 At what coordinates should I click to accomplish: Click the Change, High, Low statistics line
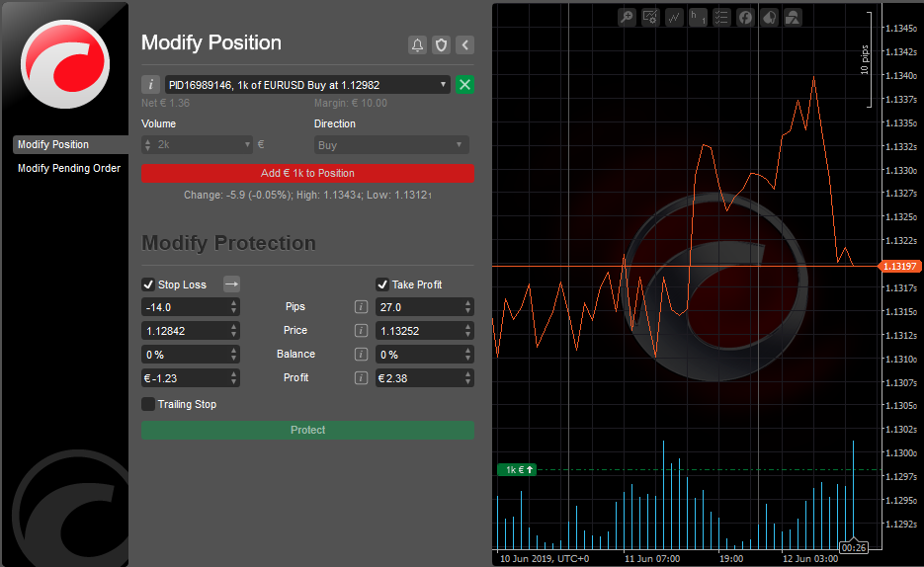(x=307, y=195)
